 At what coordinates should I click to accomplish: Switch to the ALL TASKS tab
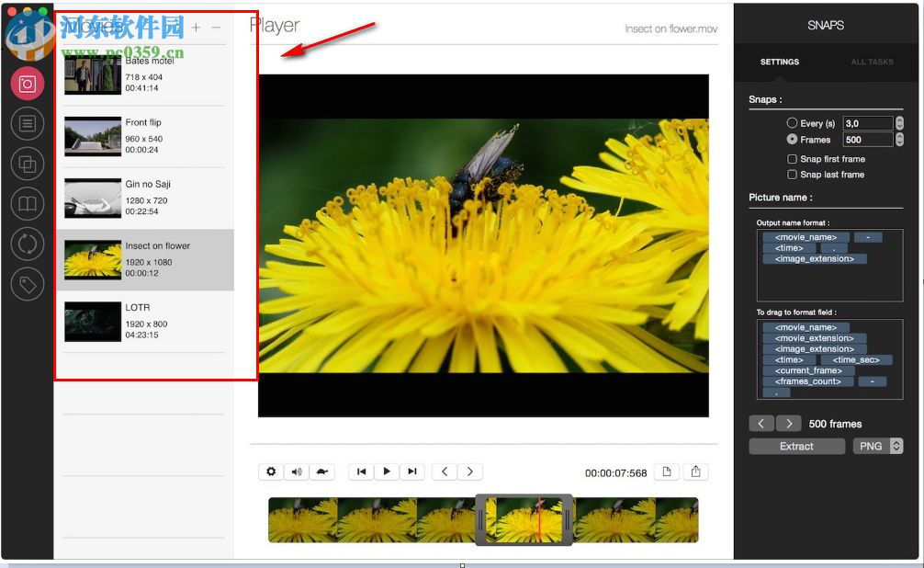point(871,62)
